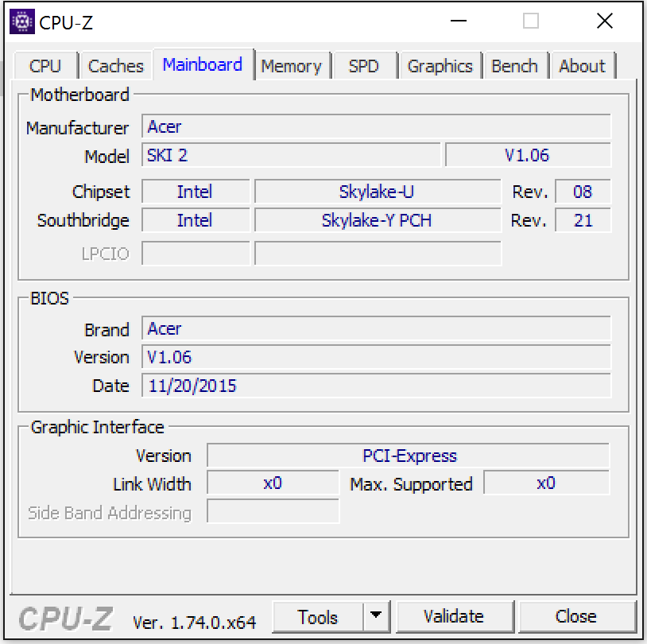Minimize the CPU-Z window
The height and width of the screenshot is (644, 647).
coord(459,21)
